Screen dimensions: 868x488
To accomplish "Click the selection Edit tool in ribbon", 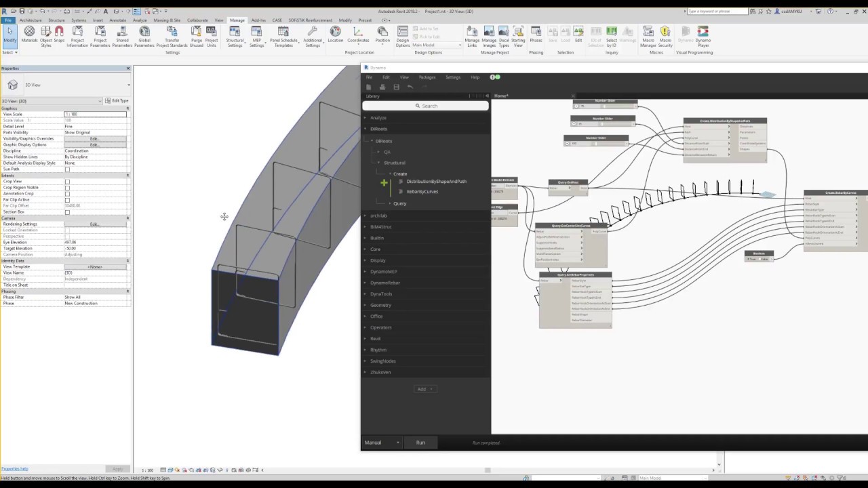I will 578,35.
